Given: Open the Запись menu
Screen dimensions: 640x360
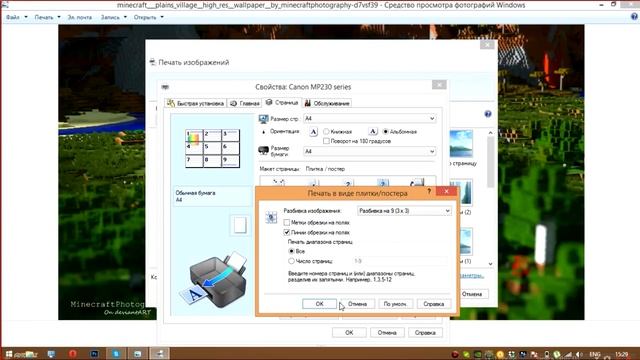Looking at the screenshot, I should click(113, 17).
